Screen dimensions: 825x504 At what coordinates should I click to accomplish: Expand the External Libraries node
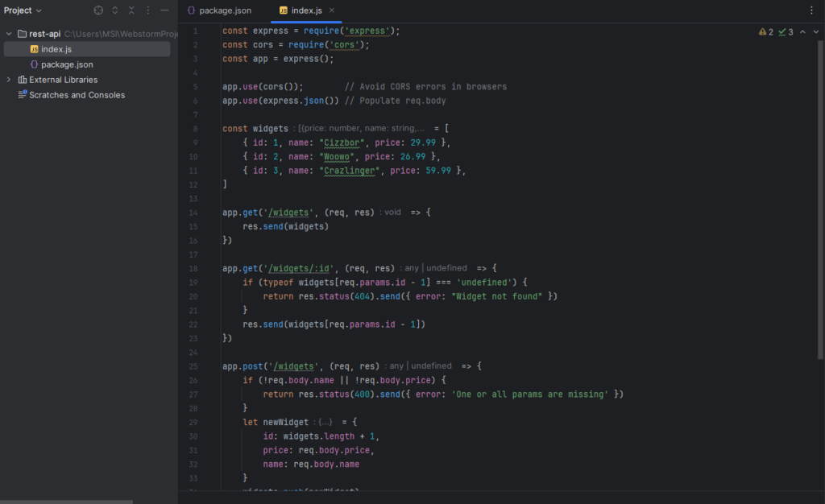point(8,80)
